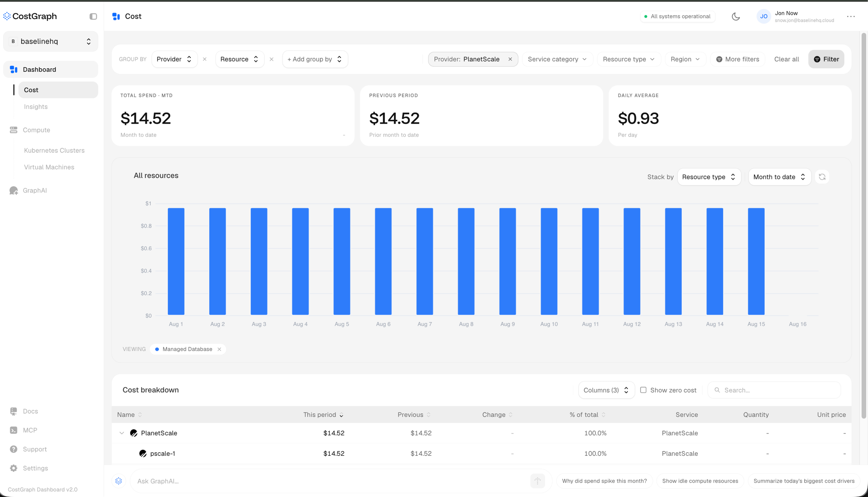Click the More filters button
The height and width of the screenshot is (497, 868).
coord(737,59)
